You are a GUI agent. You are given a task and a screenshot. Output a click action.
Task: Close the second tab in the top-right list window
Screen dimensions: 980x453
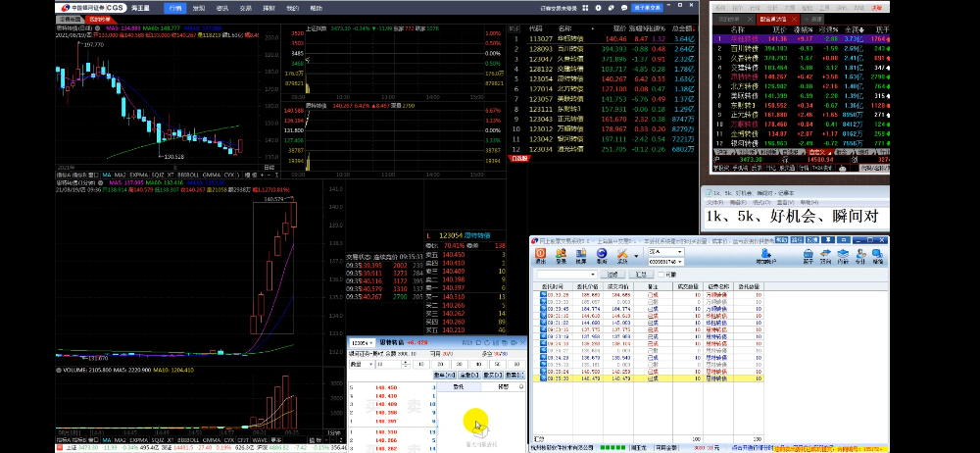[x=795, y=20]
